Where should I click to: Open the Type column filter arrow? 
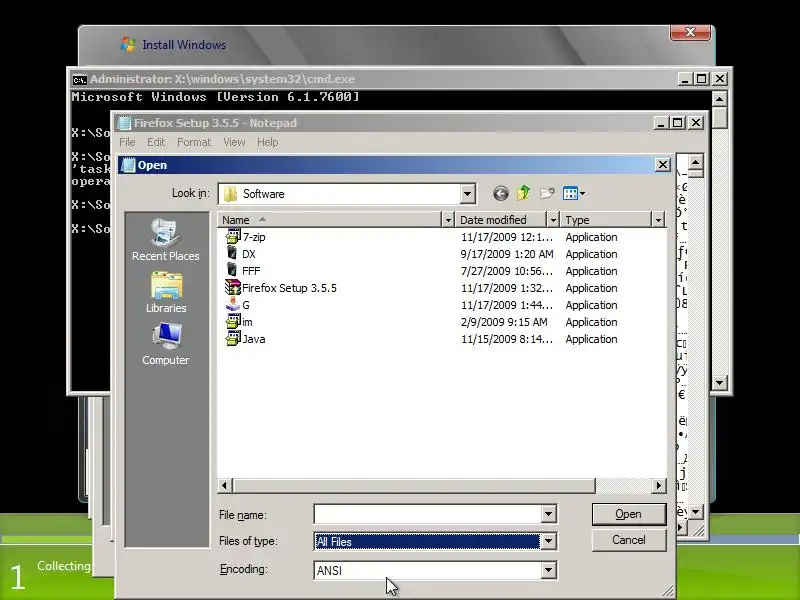coord(658,220)
